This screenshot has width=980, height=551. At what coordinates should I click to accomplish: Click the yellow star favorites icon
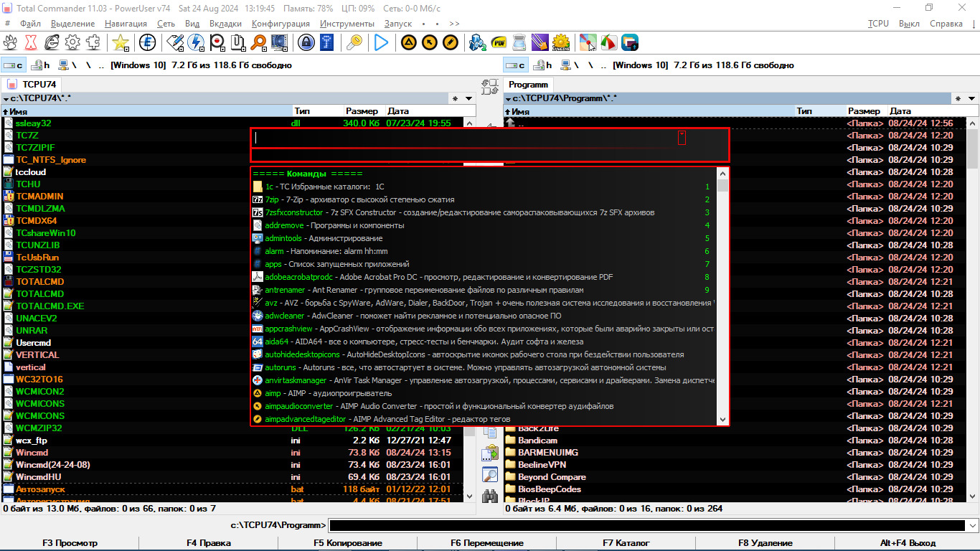(x=120, y=42)
